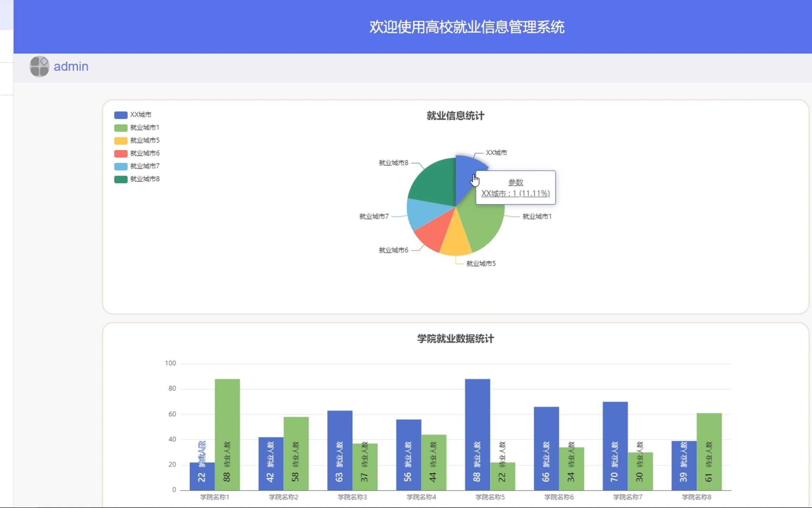Click the admin avatar icon
Image resolution: width=812 pixels, height=508 pixels.
tap(39, 66)
